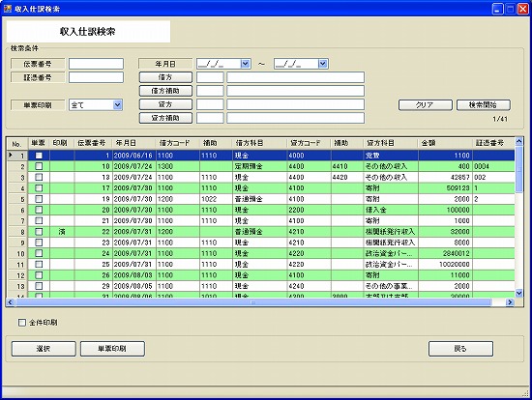532x400 pixels.
Task: Click the grid's horizontal scroll-left arrow
Action: (x=10, y=302)
